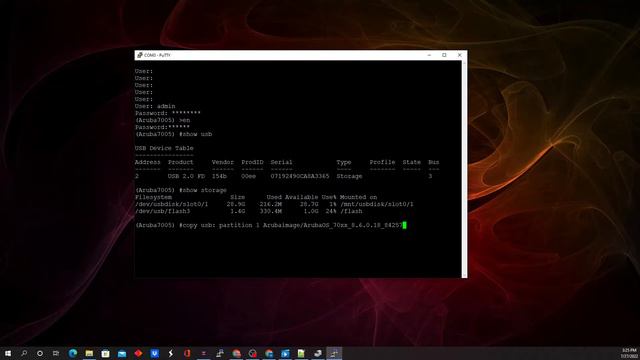Screen dimensions: 640x360
Task: Open the Mail app on the taskbar
Action: tap(122, 353)
